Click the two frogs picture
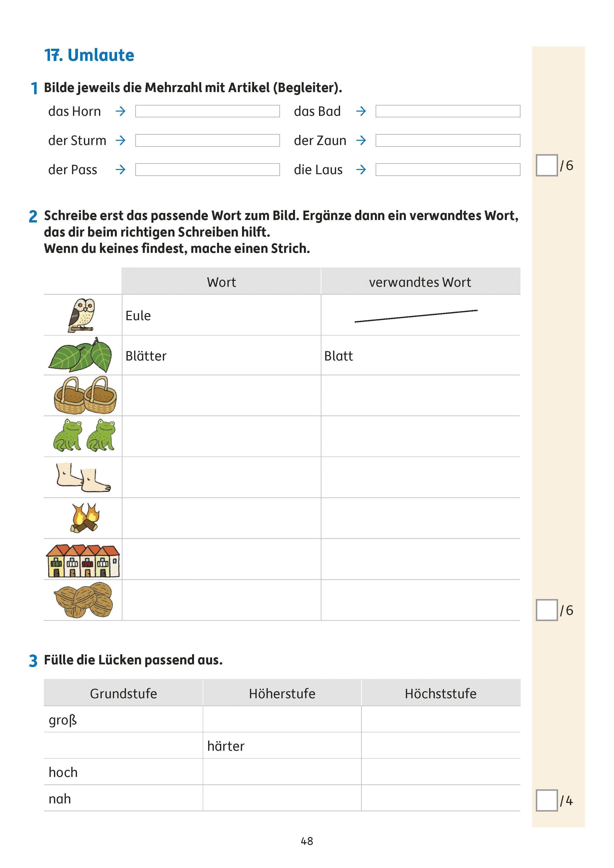Image resolution: width=614 pixels, height=868 pixels. 84,435
